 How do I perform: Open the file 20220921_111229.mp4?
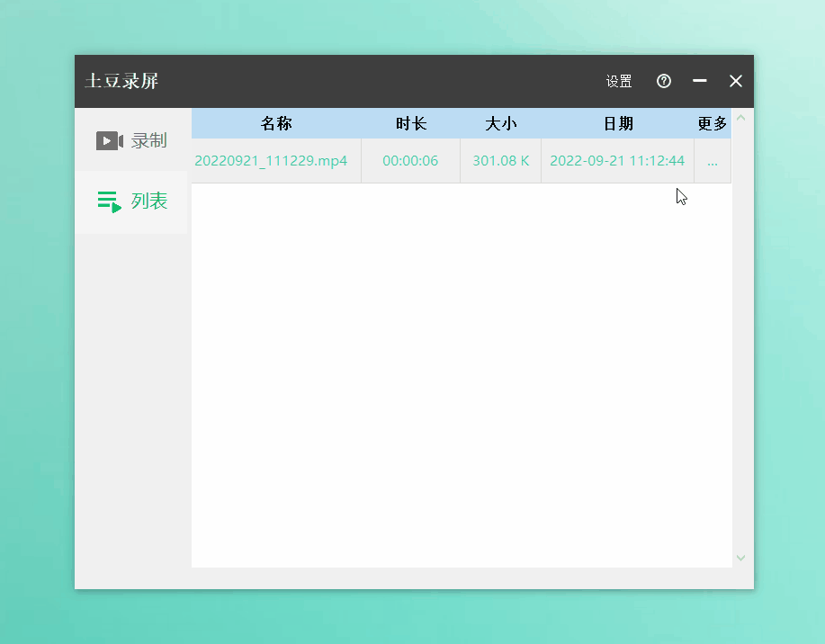pyautogui.click(x=272, y=161)
